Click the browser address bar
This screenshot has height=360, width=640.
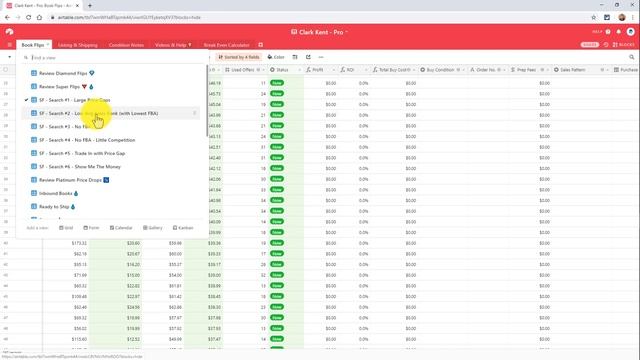point(318,17)
